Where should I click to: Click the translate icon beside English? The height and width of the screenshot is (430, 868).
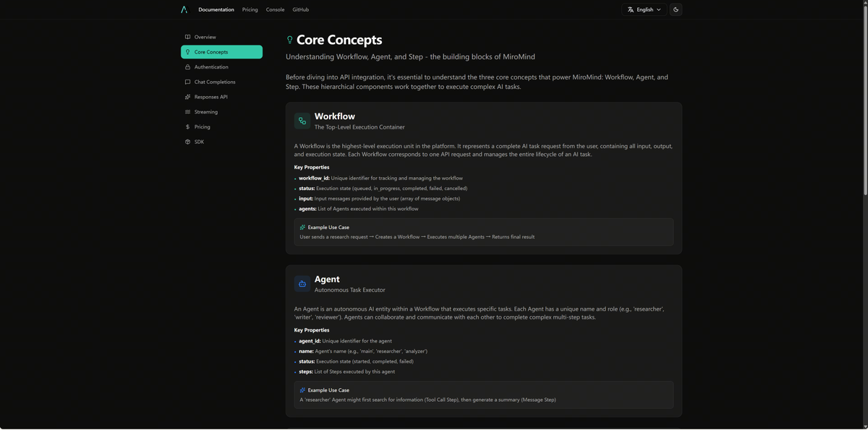coord(631,9)
